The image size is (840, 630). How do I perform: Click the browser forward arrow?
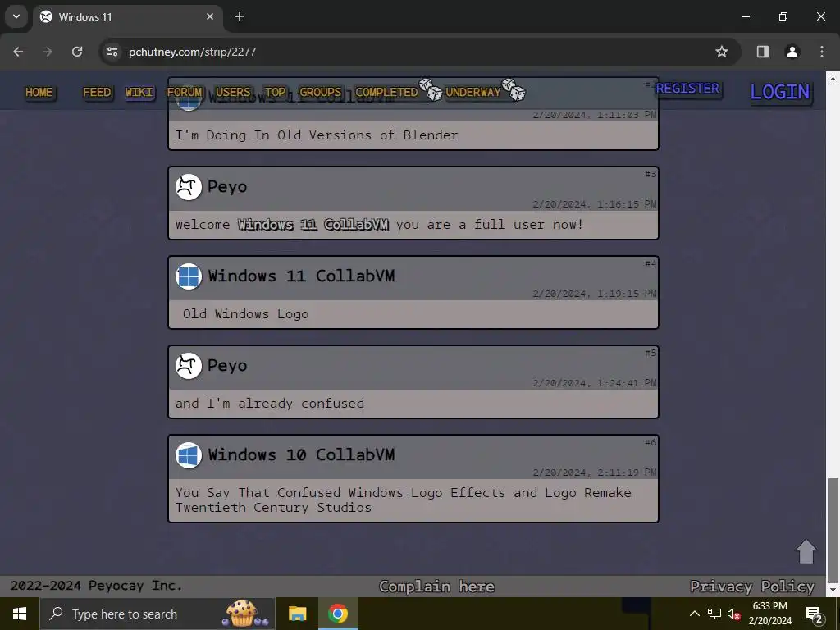[x=48, y=52]
